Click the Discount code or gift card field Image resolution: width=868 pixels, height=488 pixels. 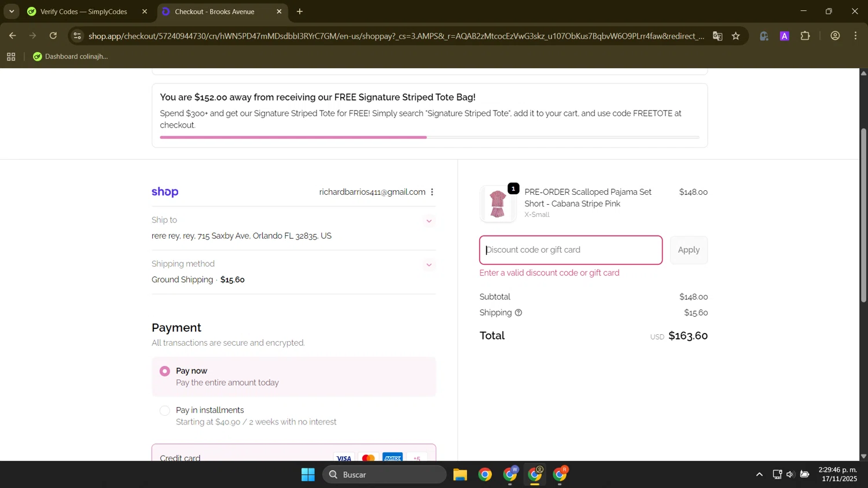[571, 250]
